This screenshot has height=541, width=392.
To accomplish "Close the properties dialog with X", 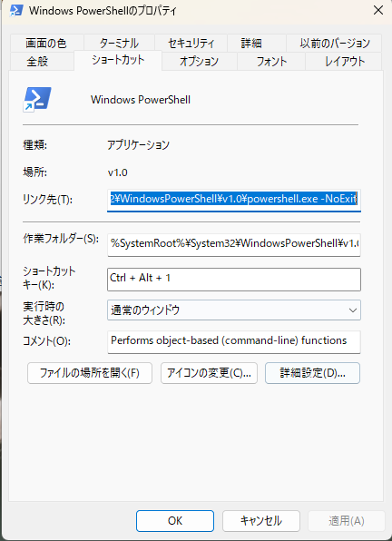I will (x=378, y=11).
